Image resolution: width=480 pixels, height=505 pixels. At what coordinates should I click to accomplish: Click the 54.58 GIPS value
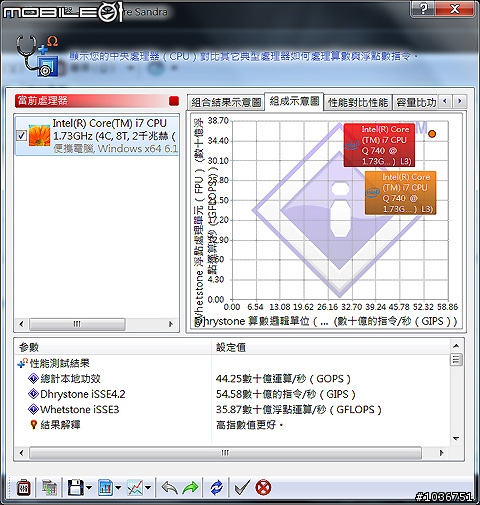point(286,394)
